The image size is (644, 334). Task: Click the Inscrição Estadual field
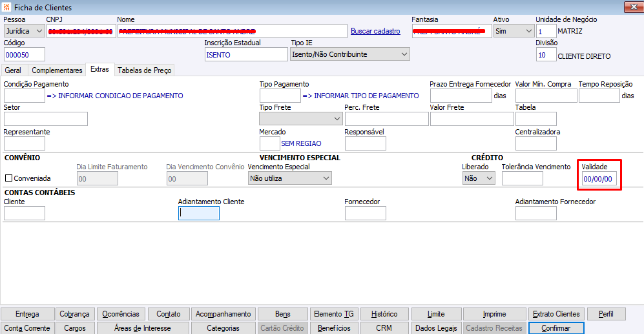point(246,55)
